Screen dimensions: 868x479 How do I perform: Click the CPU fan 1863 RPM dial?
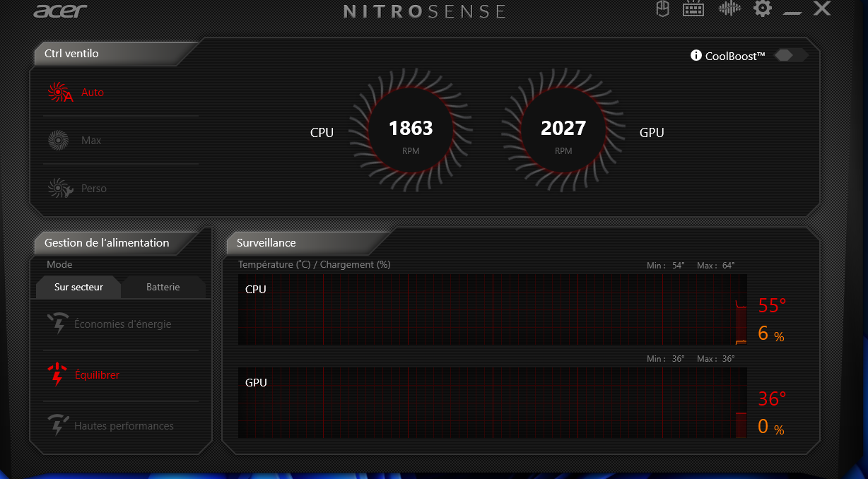click(411, 131)
